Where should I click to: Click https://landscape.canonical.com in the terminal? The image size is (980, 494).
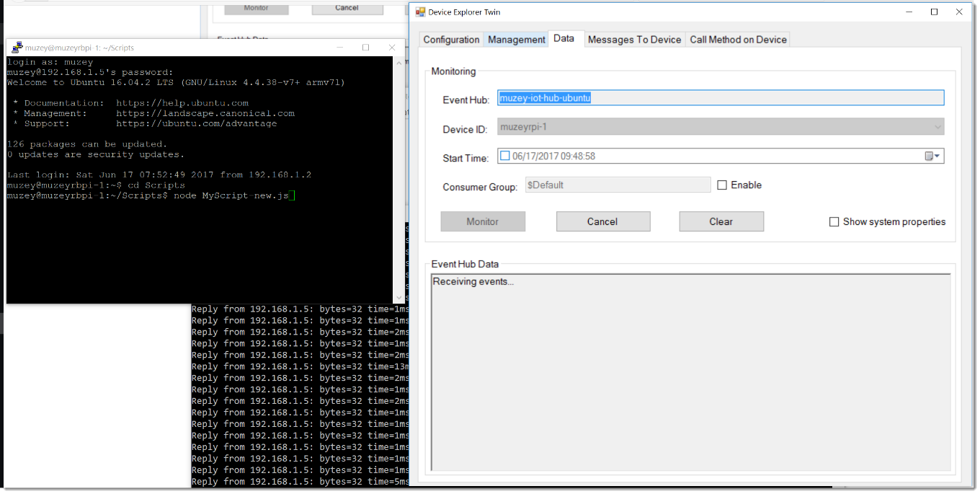pyautogui.click(x=205, y=113)
